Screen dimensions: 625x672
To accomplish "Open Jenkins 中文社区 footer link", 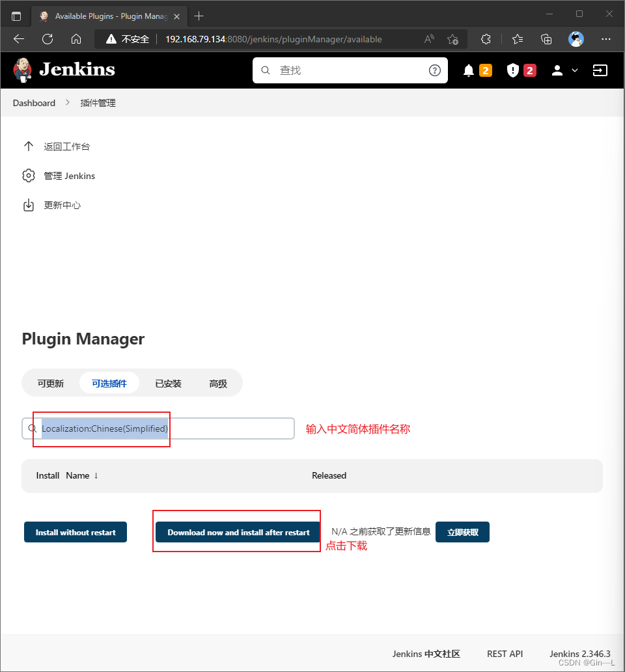I will click(426, 654).
